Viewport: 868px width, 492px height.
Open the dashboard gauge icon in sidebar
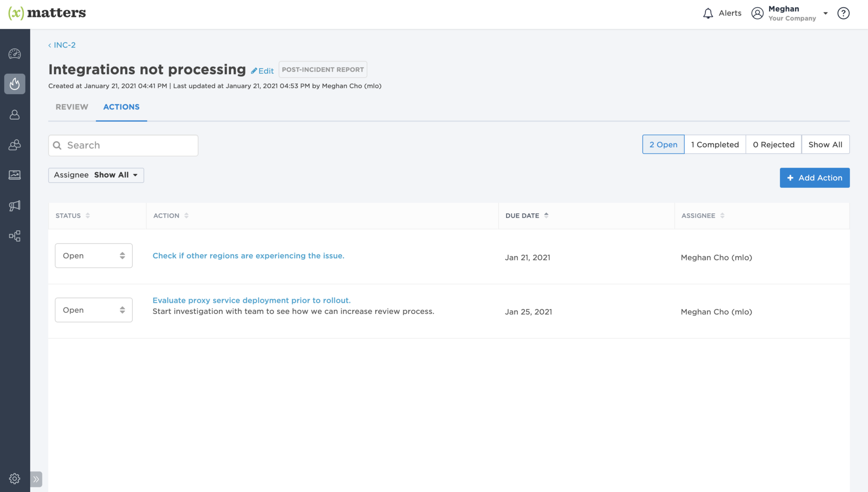[x=14, y=54]
